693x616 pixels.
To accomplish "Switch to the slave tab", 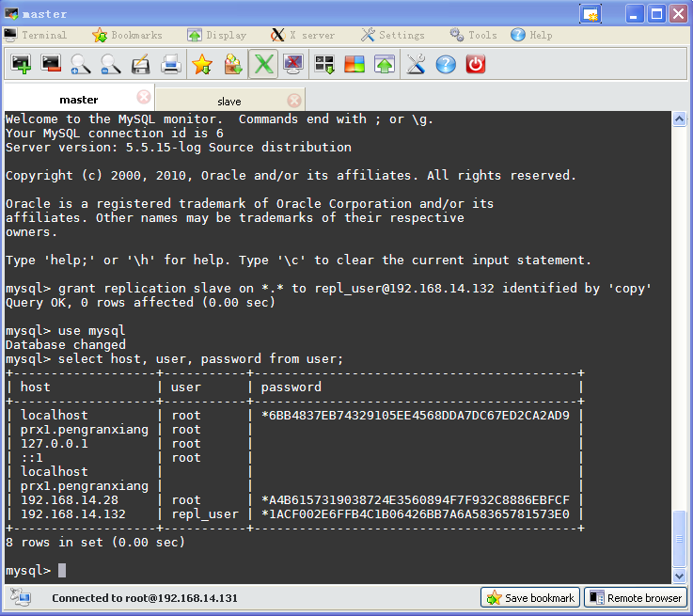I will point(228,102).
